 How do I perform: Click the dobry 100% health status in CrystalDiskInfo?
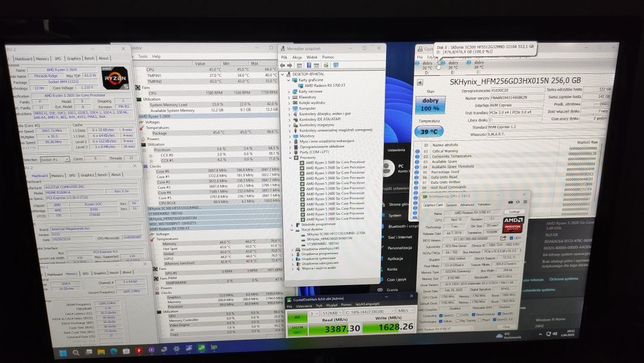coord(430,105)
